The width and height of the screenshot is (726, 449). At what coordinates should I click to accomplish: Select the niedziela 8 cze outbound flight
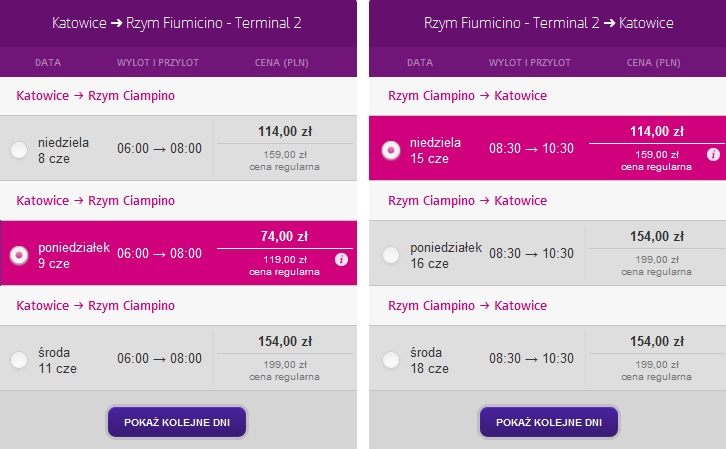pos(19,150)
